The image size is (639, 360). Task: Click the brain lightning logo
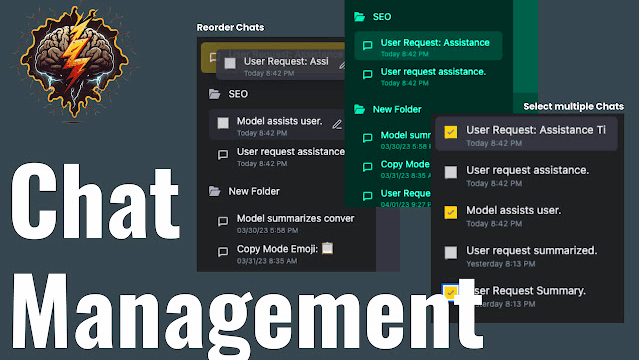tap(74, 62)
